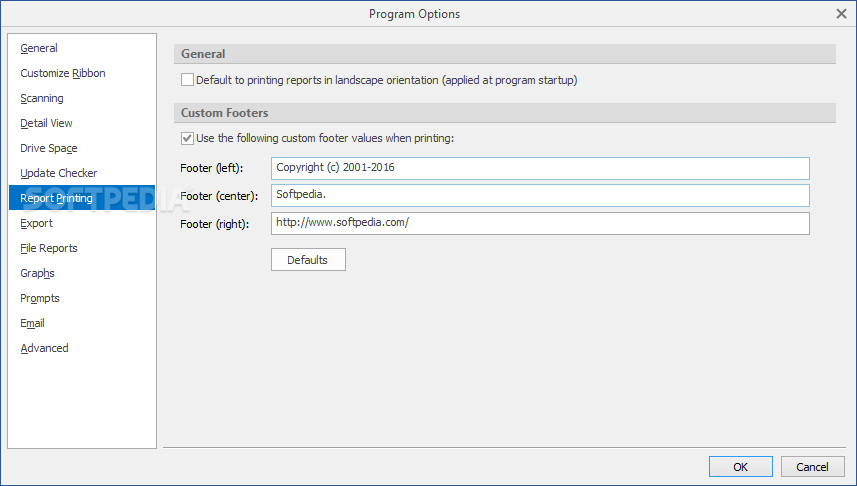Open Advanced settings category

(44, 348)
